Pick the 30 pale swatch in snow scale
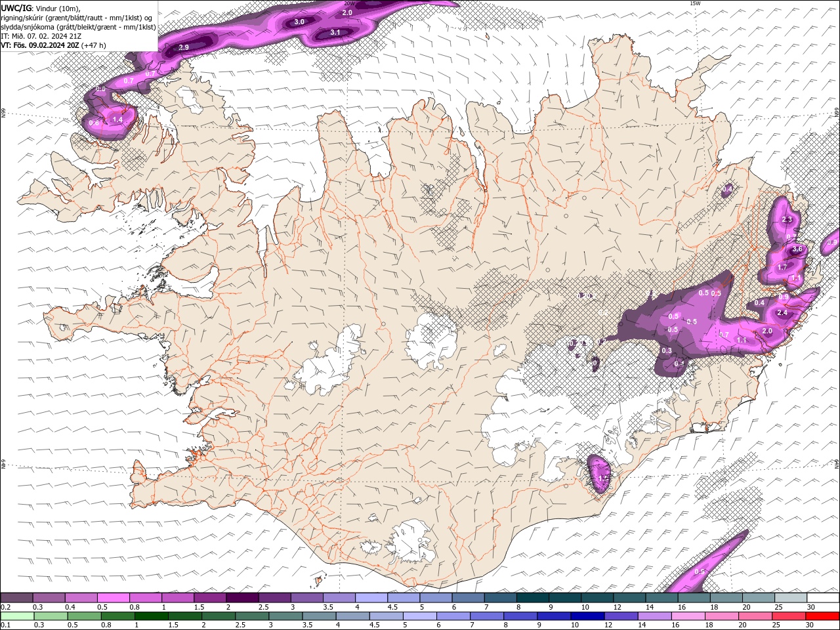This screenshot has height=630, width=840. click(823, 598)
